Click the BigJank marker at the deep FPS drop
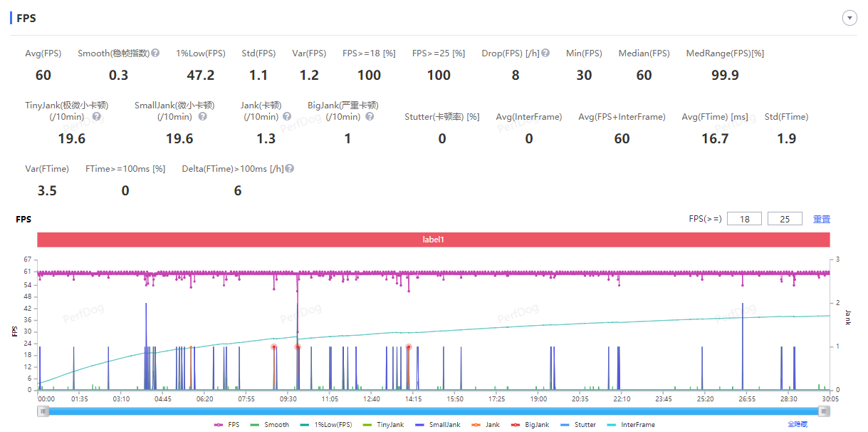 pos(298,347)
